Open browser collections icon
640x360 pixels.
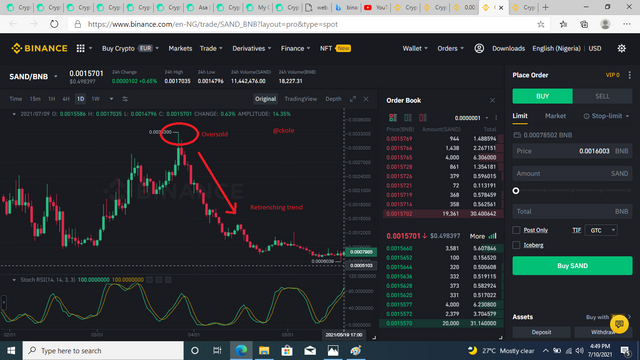[x=584, y=24]
